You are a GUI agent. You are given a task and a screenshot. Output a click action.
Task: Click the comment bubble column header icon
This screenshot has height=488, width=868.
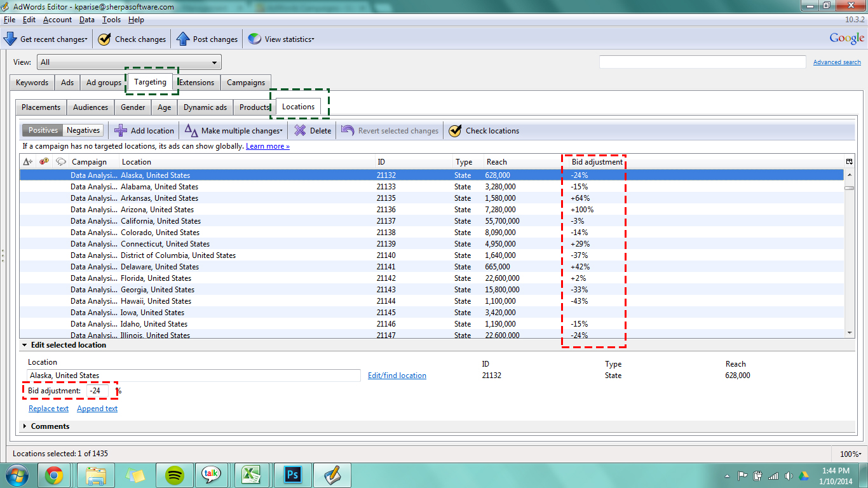tap(61, 162)
